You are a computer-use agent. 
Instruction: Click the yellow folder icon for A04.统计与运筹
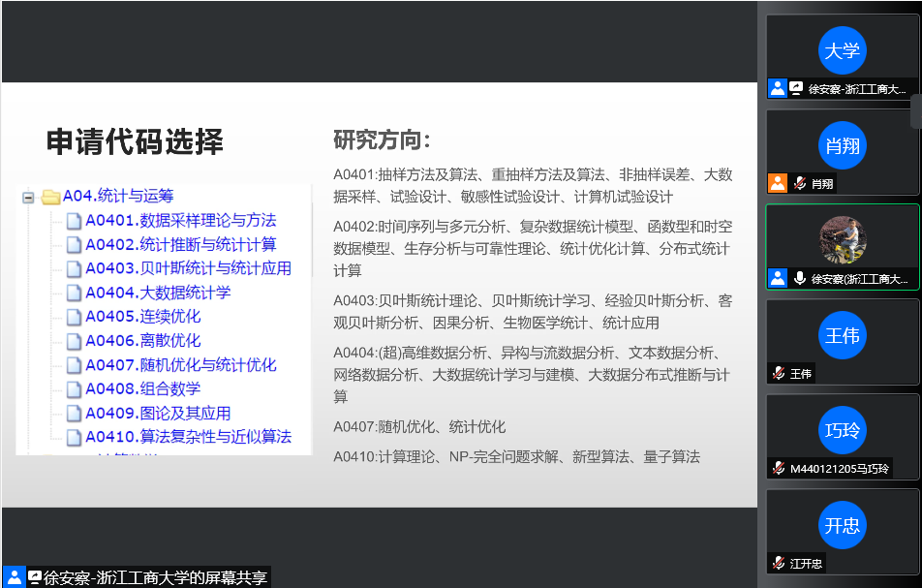coord(50,197)
